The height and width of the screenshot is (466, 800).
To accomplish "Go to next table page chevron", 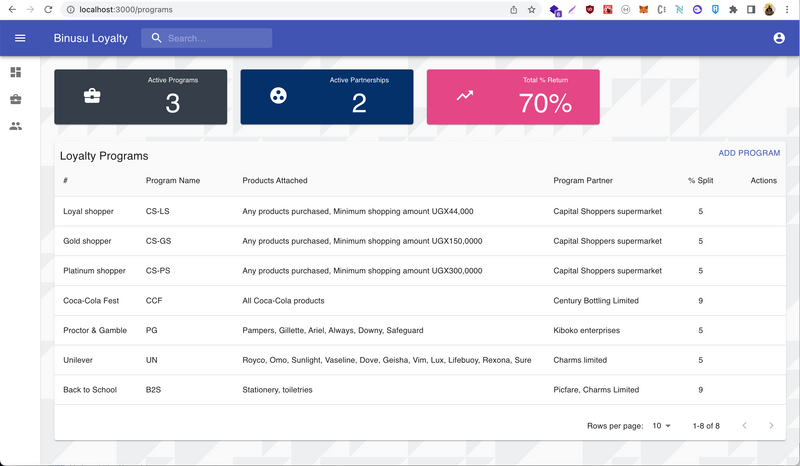I will (x=771, y=426).
